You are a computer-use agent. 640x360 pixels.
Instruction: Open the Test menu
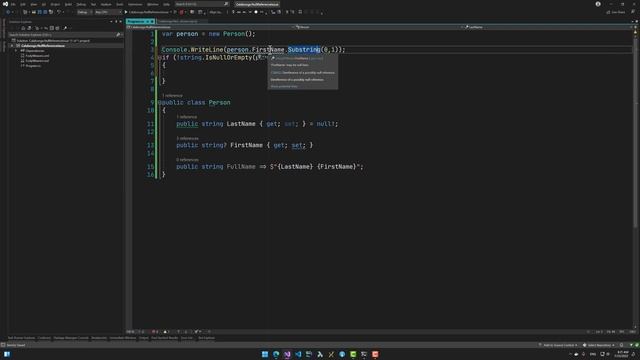point(93,4)
